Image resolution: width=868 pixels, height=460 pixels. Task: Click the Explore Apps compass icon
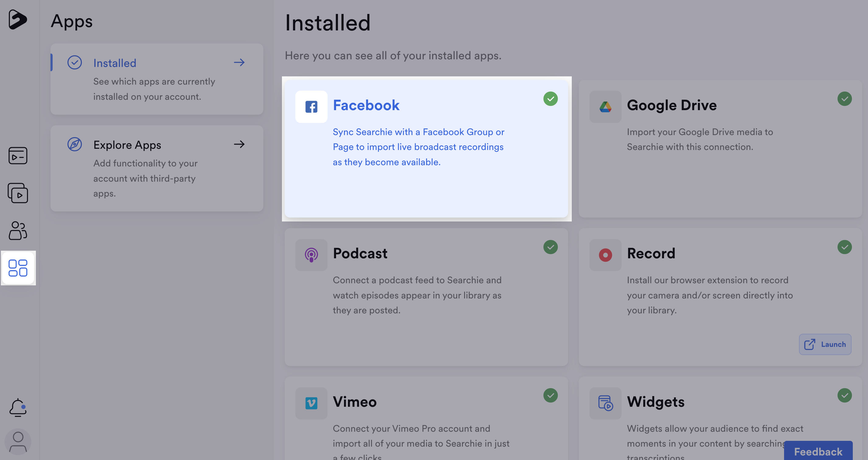coord(75,144)
